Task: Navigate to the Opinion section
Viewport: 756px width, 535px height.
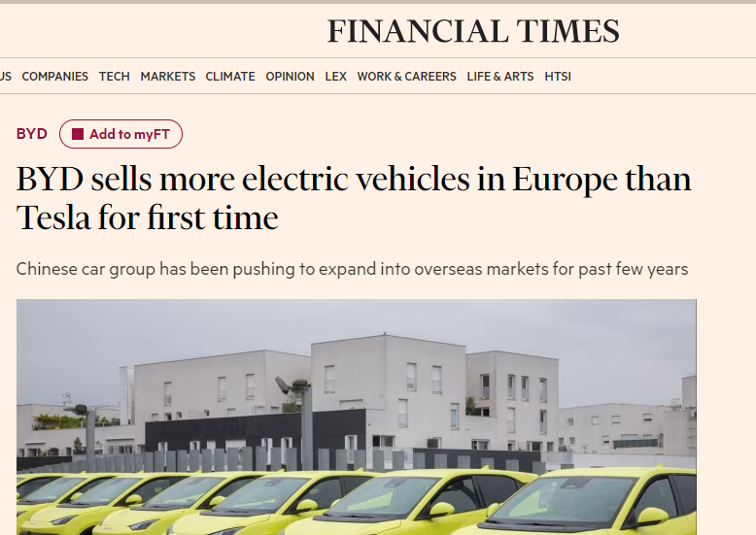Action: click(290, 77)
